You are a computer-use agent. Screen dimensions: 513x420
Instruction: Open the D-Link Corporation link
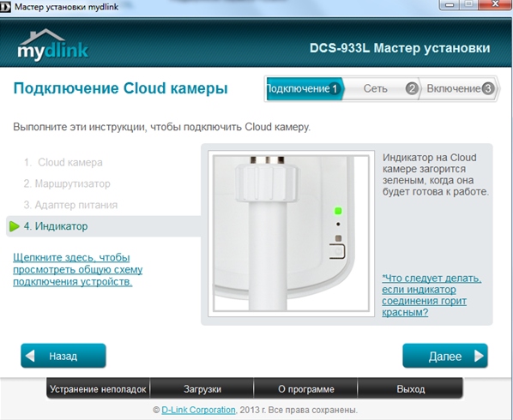pyautogui.click(x=198, y=410)
